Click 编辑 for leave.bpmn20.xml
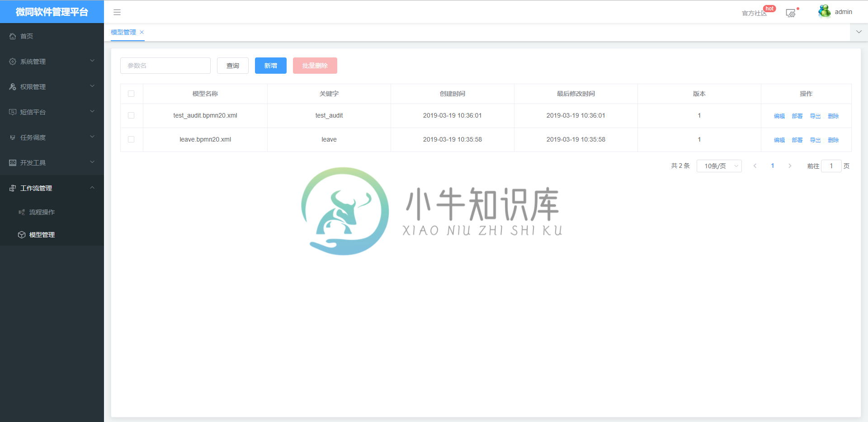This screenshot has width=868, height=422. click(779, 140)
